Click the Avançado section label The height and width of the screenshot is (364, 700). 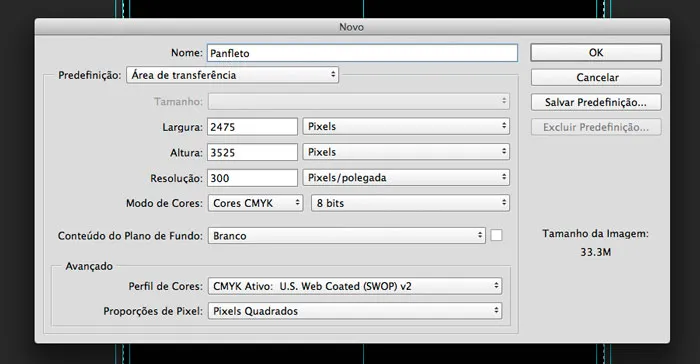(89, 266)
